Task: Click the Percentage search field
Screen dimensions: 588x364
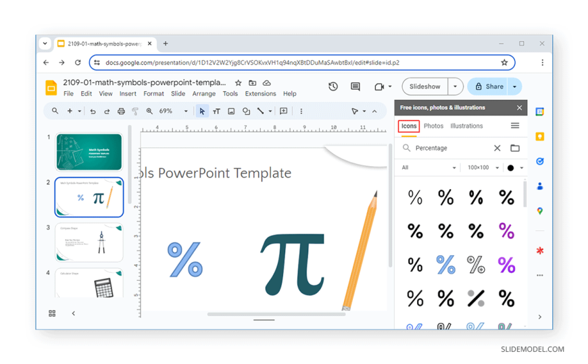Action: (452, 148)
